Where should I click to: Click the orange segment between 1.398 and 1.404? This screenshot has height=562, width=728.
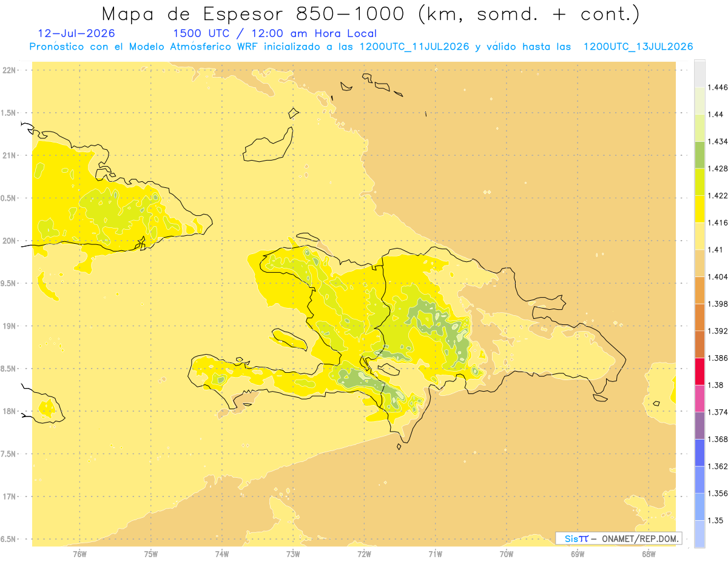pos(699,290)
